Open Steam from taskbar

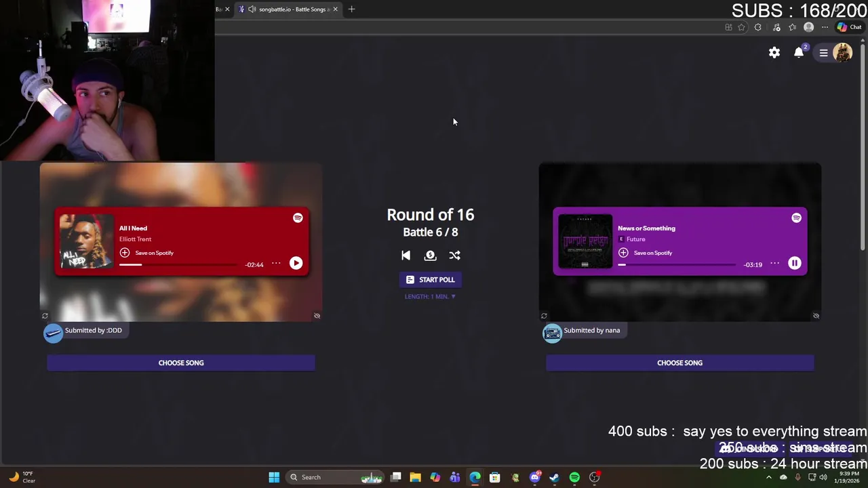click(554, 477)
